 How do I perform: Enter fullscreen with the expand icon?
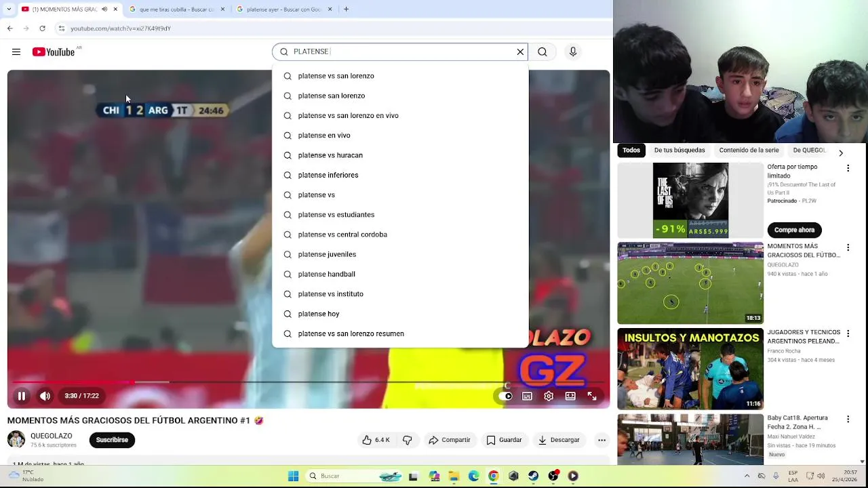[x=592, y=396]
